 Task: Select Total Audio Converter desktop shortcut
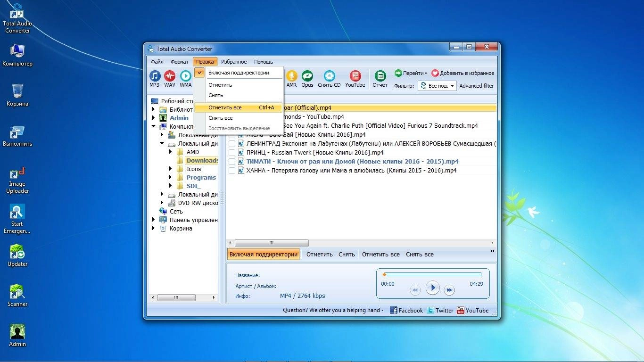click(17, 18)
